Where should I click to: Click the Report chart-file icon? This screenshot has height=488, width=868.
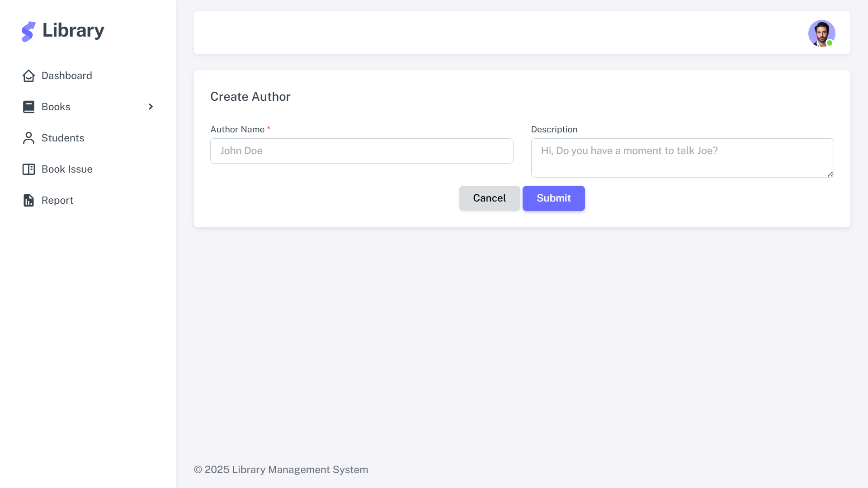click(28, 200)
